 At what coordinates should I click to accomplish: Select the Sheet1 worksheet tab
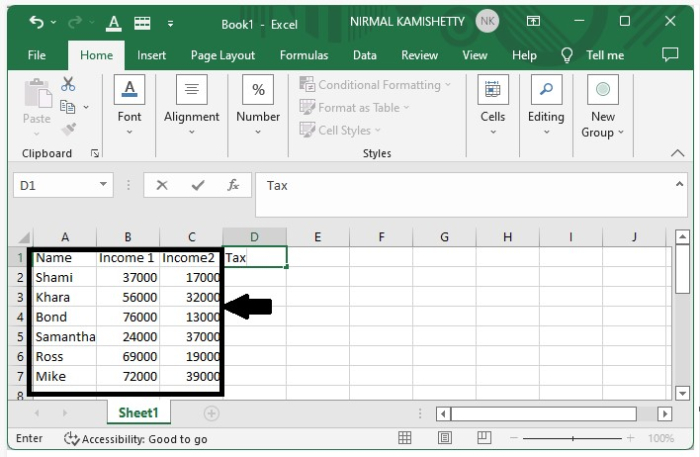tap(138, 413)
